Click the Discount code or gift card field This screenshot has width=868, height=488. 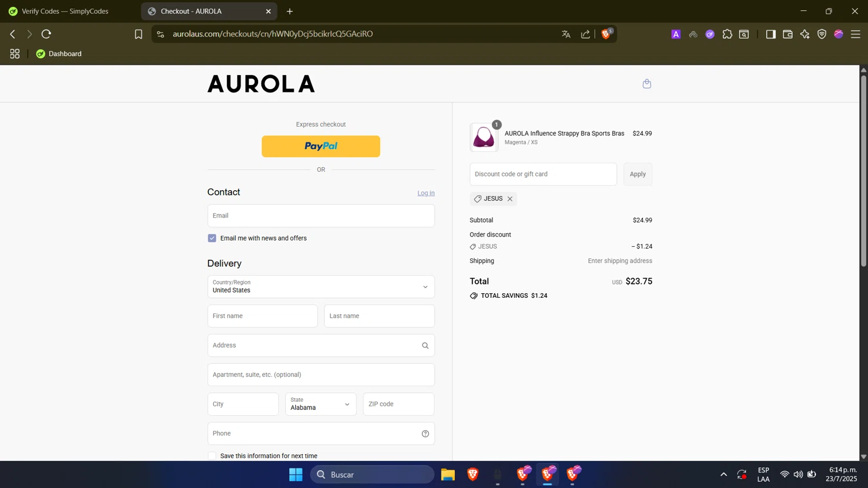point(543,174)
